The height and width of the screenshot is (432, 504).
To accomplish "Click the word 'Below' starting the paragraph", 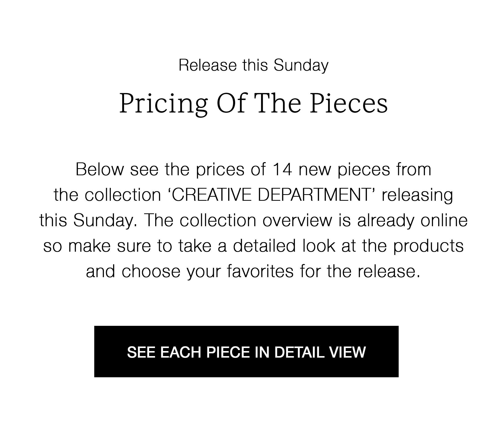I will pos(100,169).
